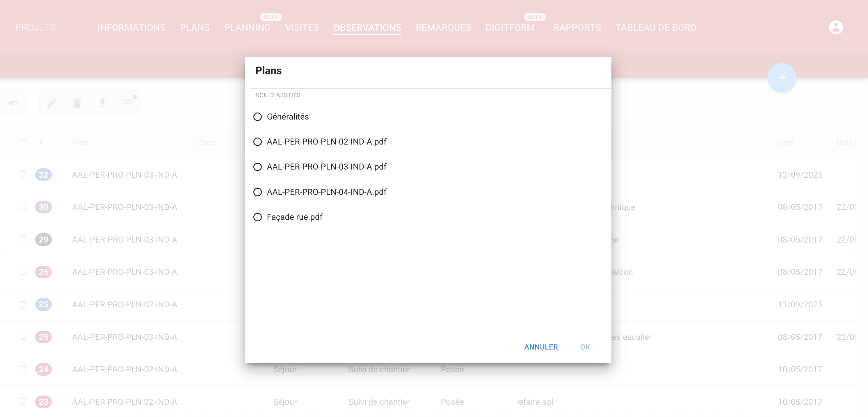Select the Généralités radio option

tap(257, 117)
